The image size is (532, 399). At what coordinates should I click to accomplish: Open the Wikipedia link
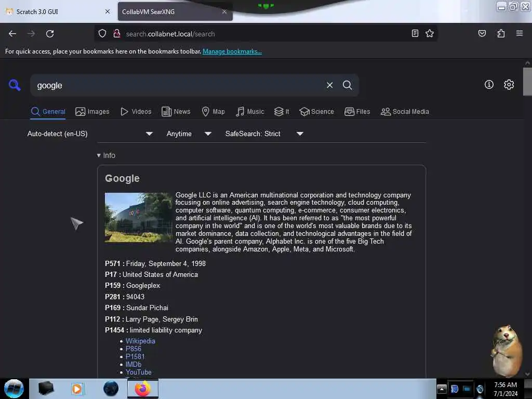click(x=140, y=341)
